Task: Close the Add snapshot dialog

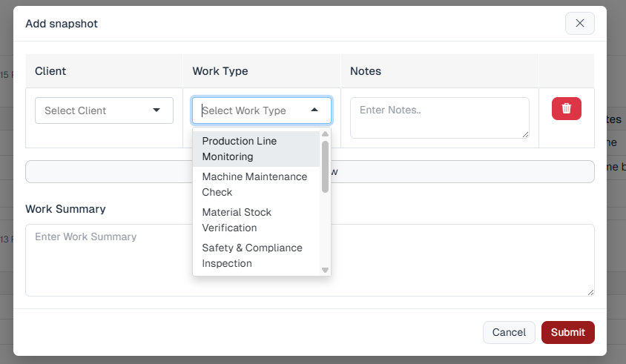Action: [579, 24]
